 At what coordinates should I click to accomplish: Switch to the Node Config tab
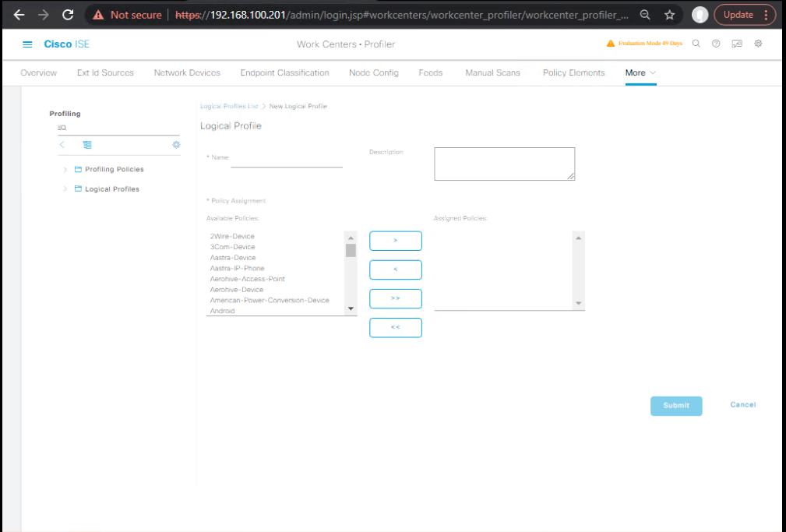click(x=374, y=72)
